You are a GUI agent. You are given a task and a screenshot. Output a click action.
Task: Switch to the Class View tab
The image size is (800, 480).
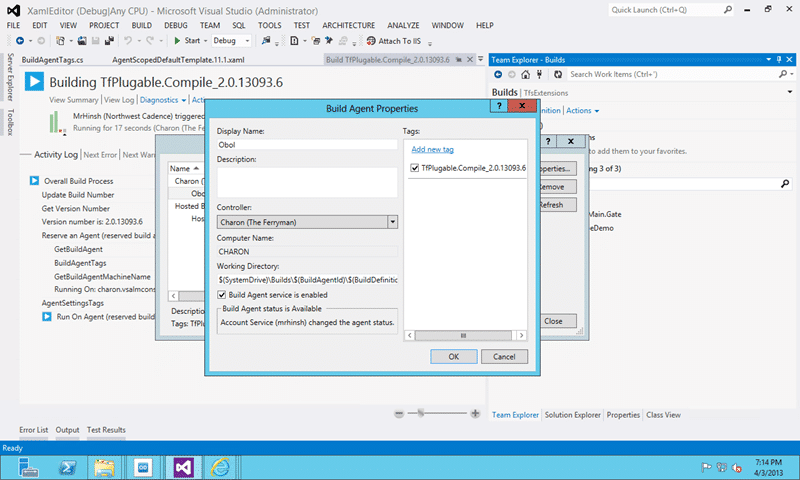pyautogui.click(x=663, y=415)
